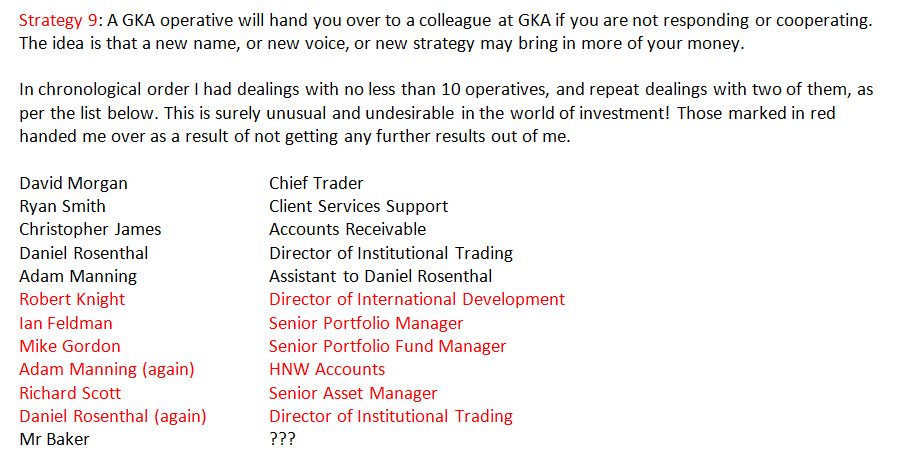Click Assistant to Daniel Rosenthal text
Screen dimensions: 906x467
click(380, 276)
